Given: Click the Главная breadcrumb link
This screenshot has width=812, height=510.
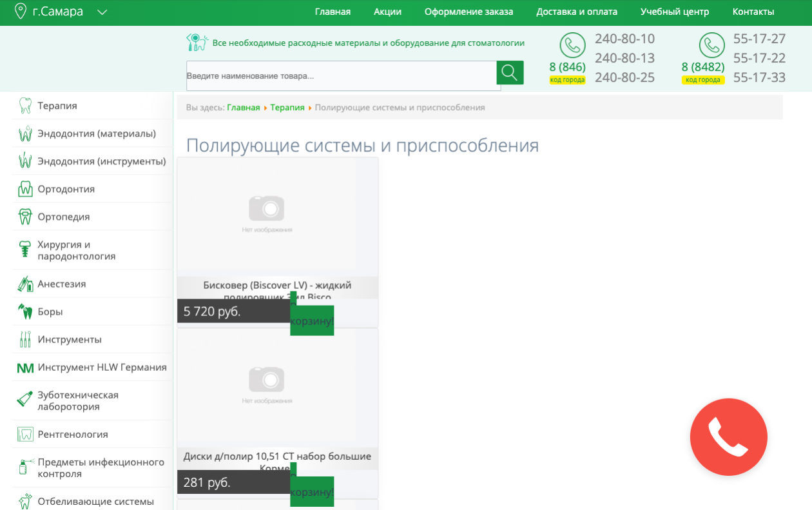Looking at the screenshot, I should coord(243,108).
